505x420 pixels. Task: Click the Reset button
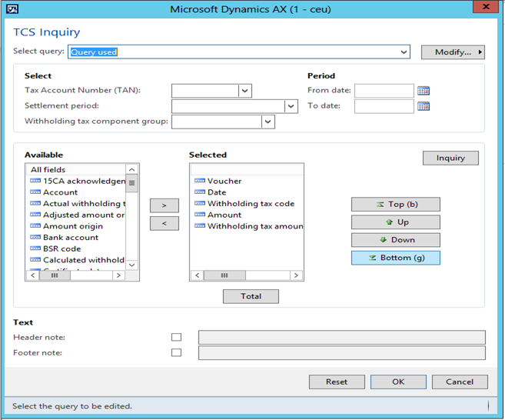(x=337, y=382)
